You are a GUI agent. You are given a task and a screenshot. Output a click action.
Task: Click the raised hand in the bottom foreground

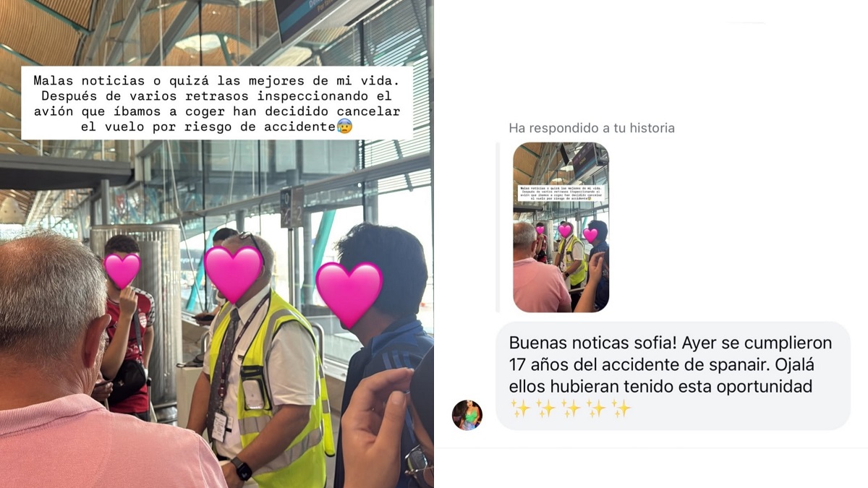click(x=376, y=427)
